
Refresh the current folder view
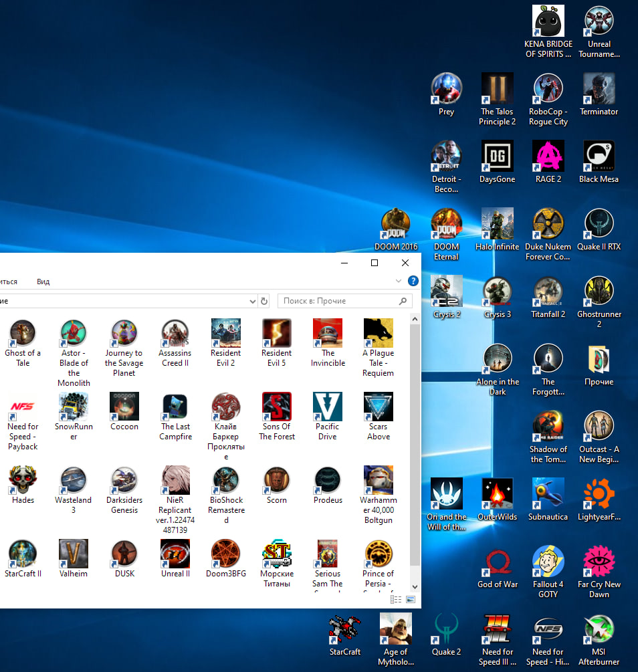click(x=264, y=302)
